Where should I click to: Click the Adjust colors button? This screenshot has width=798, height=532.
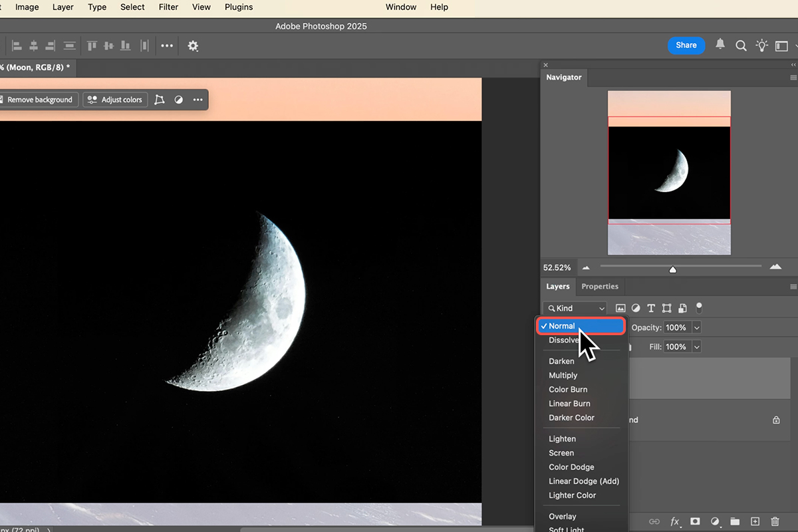tap(115, 100)
